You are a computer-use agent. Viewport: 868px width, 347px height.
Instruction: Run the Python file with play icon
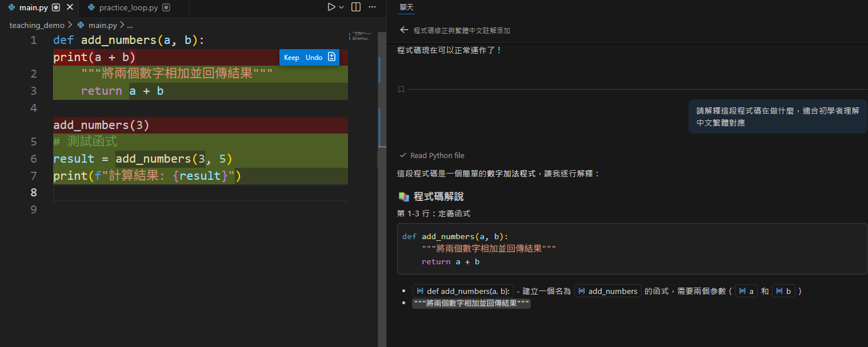[x=331, y=7]
